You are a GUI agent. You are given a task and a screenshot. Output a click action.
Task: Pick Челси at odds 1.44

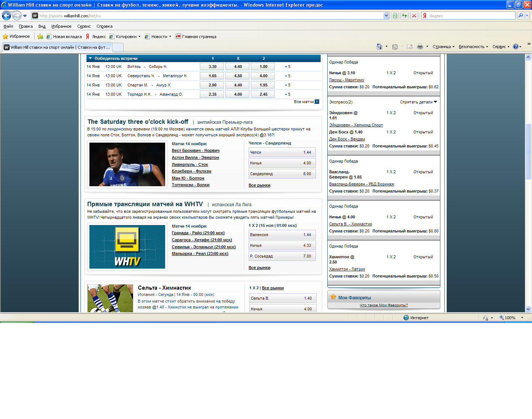pyautogui.click(x=282, y=152)
